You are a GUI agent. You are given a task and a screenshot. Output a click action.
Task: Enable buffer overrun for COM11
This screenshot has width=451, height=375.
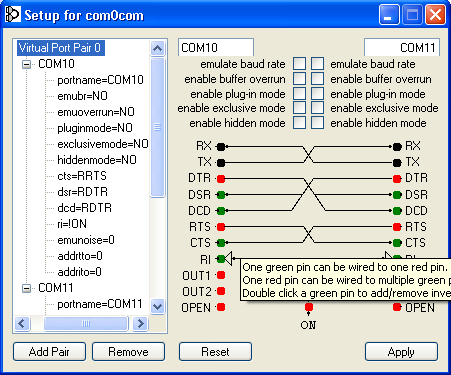[x=317, y=78]
